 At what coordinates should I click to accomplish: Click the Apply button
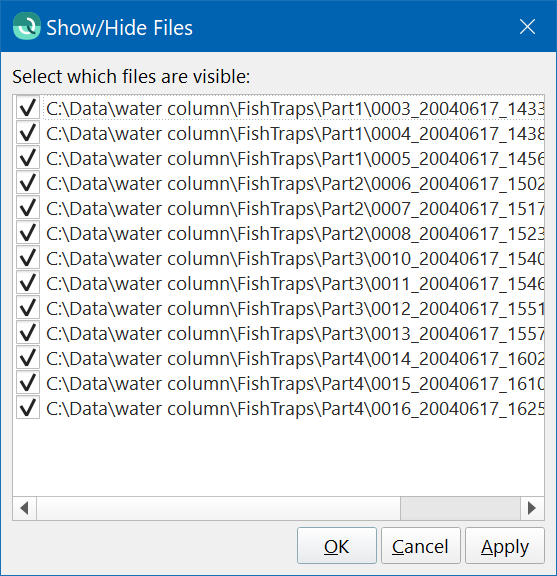(x=505, y=546)
